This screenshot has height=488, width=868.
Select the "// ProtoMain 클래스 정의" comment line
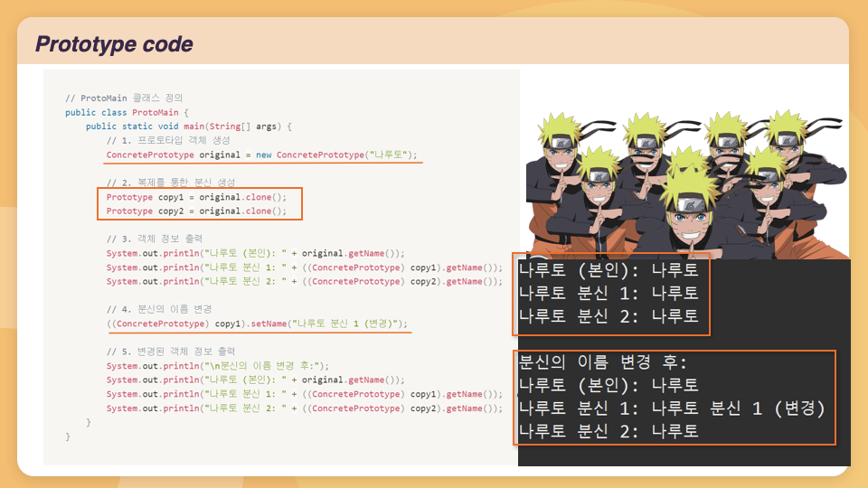(124, 98)
